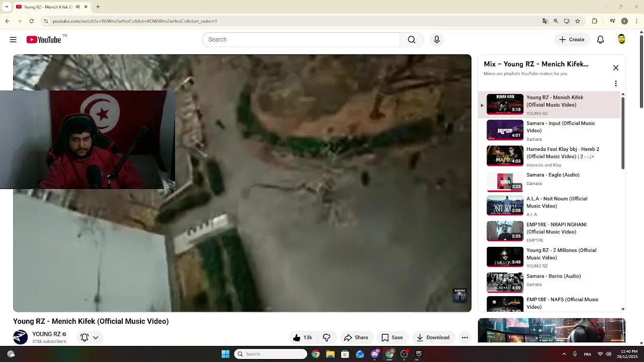Image resolution: width=644 pixels, height=362 pixels.
Task: Play Samara - Barrio (Audio)
Action: (x=550, y=283)
